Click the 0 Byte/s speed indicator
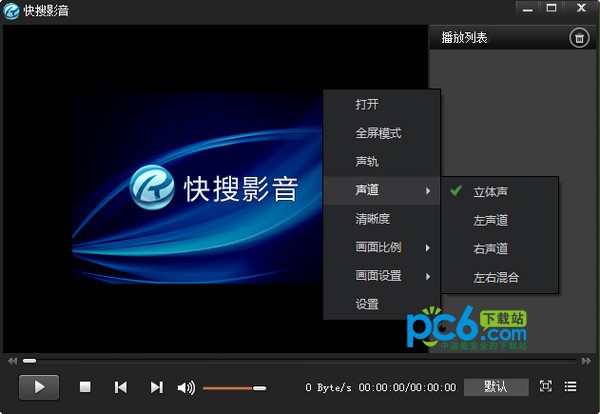This screenshot has height=414, width=600. 328,388
